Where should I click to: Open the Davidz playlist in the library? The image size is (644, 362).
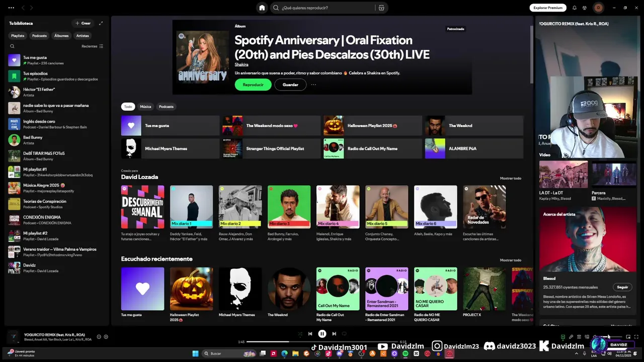[x=56, y=267]
